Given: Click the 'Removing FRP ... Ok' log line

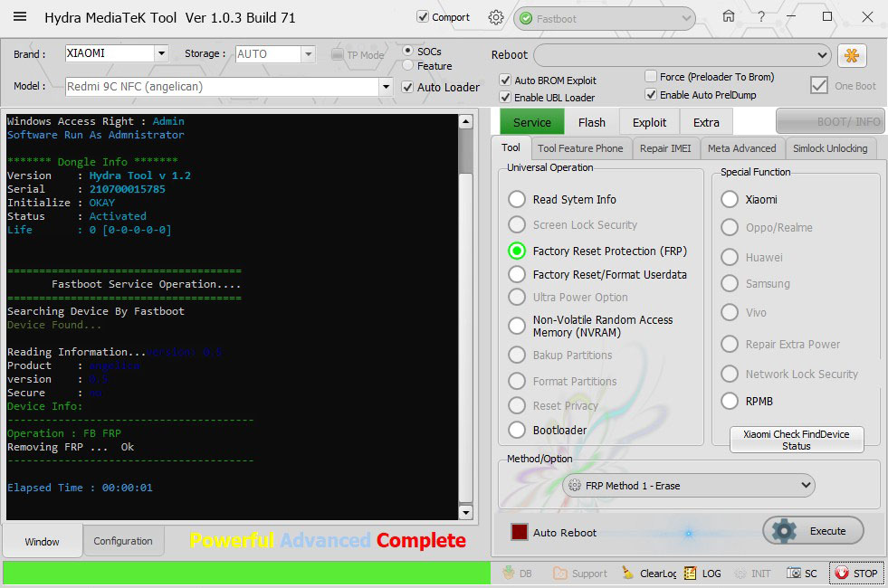Looking at the screenshot, I should tap(71, 447).
